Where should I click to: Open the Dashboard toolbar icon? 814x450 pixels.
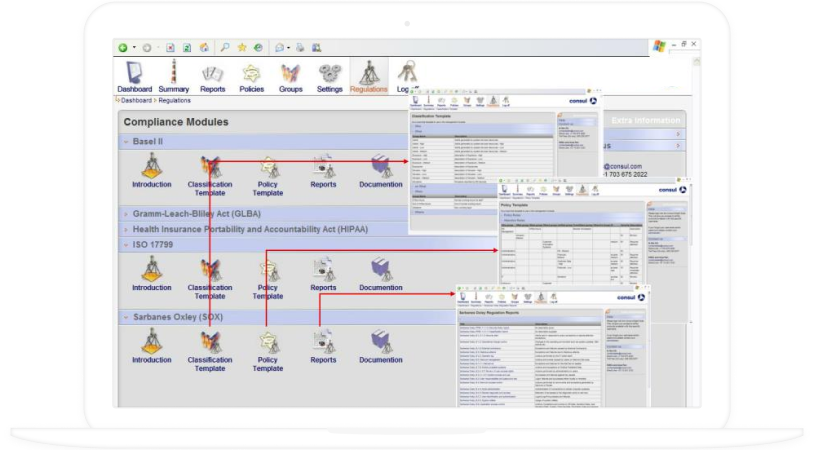tap(134, 75)
